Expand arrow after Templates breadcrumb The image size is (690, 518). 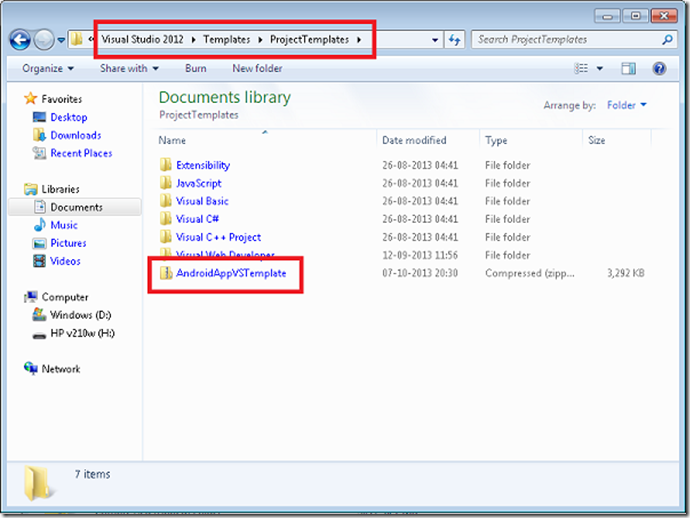(x=261, y=40)
